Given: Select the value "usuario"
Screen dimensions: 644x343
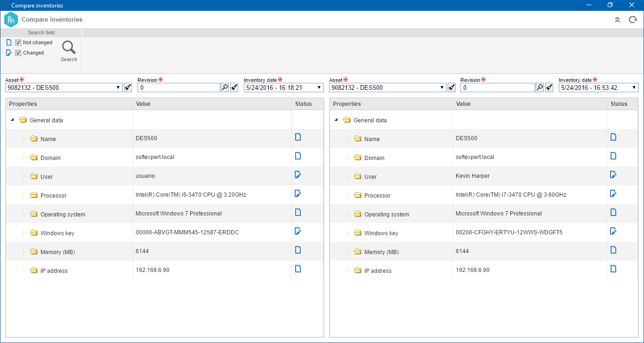Looking at the screenshot, I should [x=145, y=176].
